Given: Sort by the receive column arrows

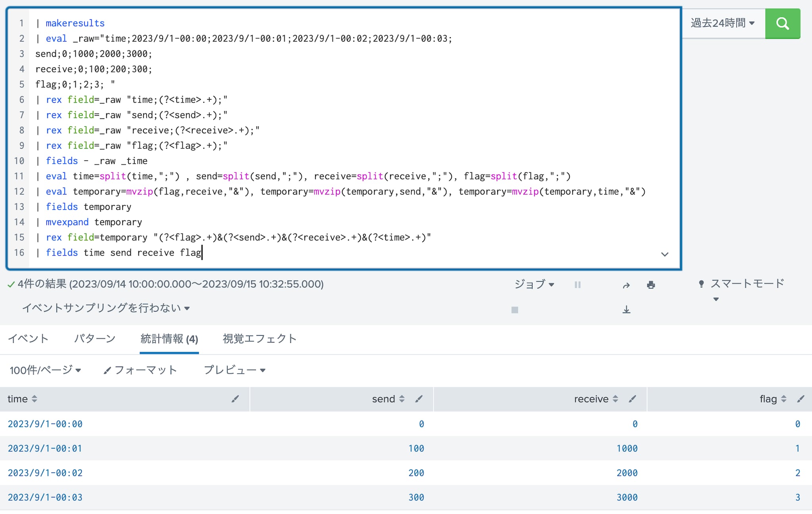Looking at the screenshot, I should pos(615,399).
